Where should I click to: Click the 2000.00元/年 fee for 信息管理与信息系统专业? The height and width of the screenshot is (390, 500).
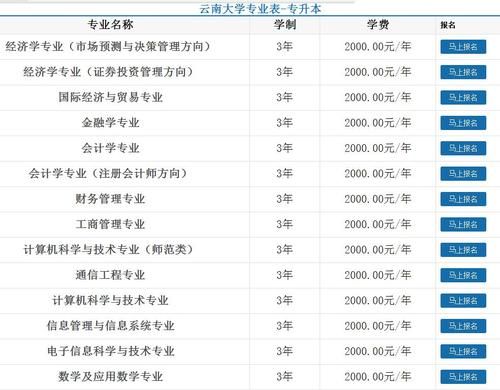point(378,326)
